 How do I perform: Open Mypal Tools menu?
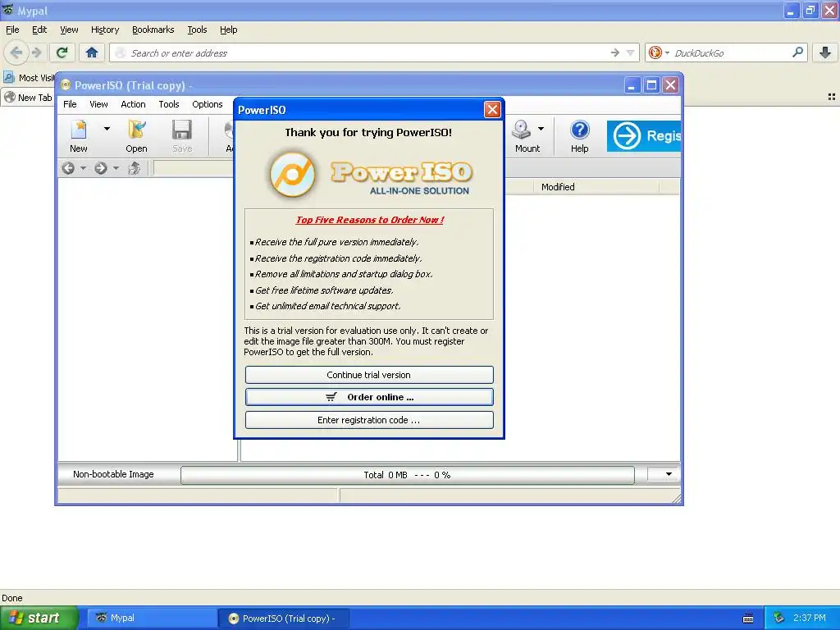pos(197,30)
